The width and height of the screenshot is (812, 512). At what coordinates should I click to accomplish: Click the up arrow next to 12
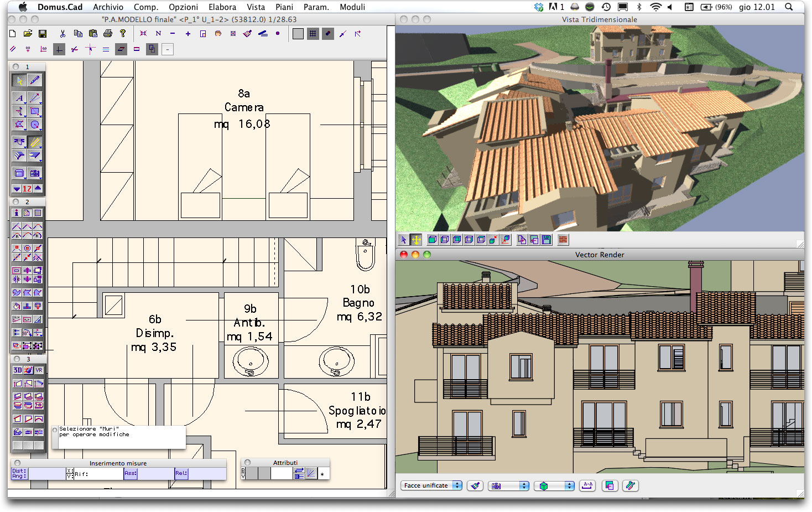[x=38, y=189]
